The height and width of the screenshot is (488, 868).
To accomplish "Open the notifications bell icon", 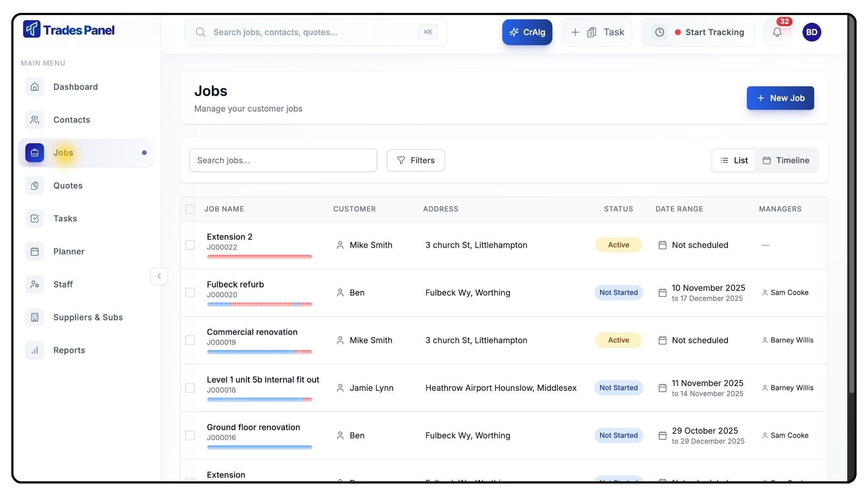I will 777,32.
